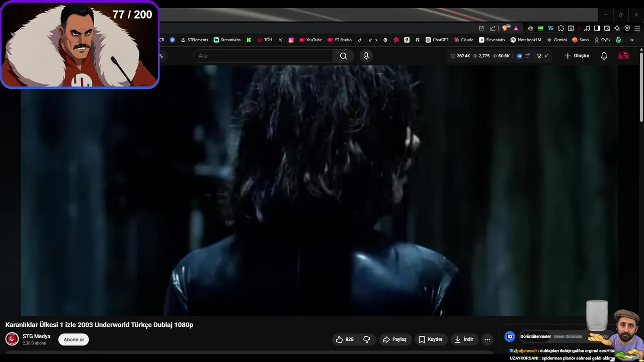Click the 267.4K stat in YouTube header

point(460,56)
